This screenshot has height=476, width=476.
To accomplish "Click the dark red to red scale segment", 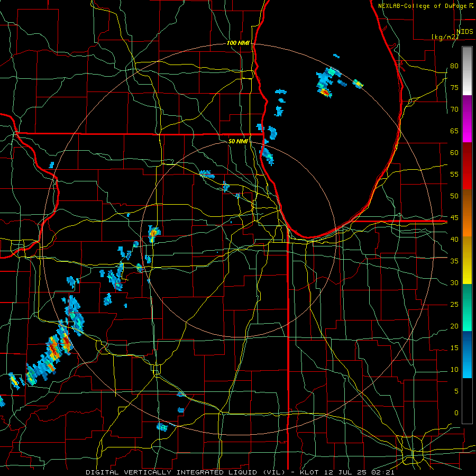I will [467, 166].
